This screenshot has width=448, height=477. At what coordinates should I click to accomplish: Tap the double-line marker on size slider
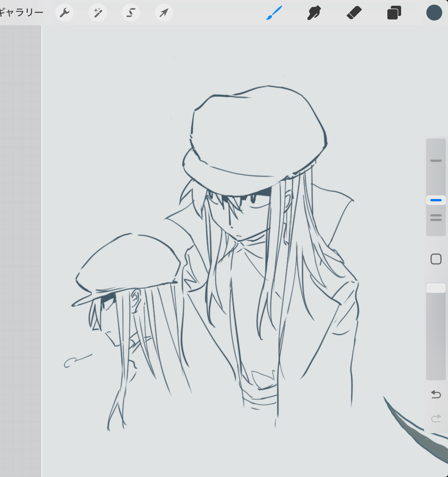click(436, 218)
